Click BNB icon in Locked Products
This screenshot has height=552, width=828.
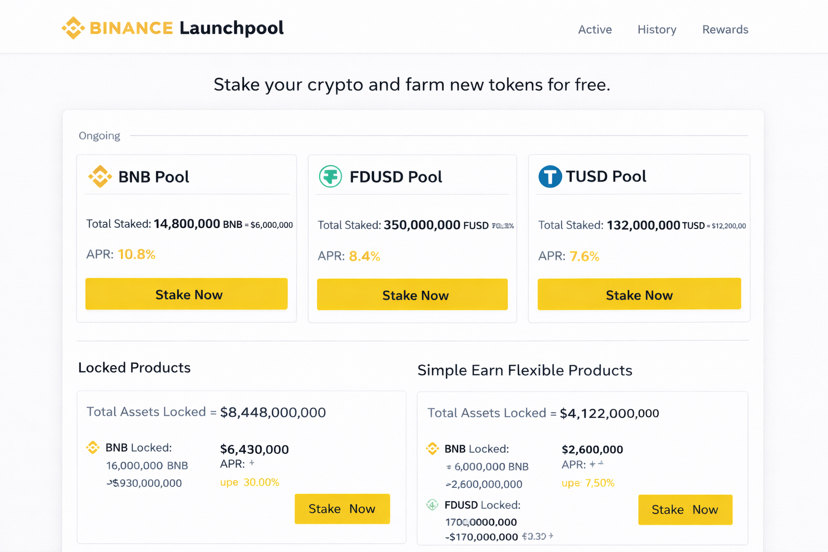(93, 448)
